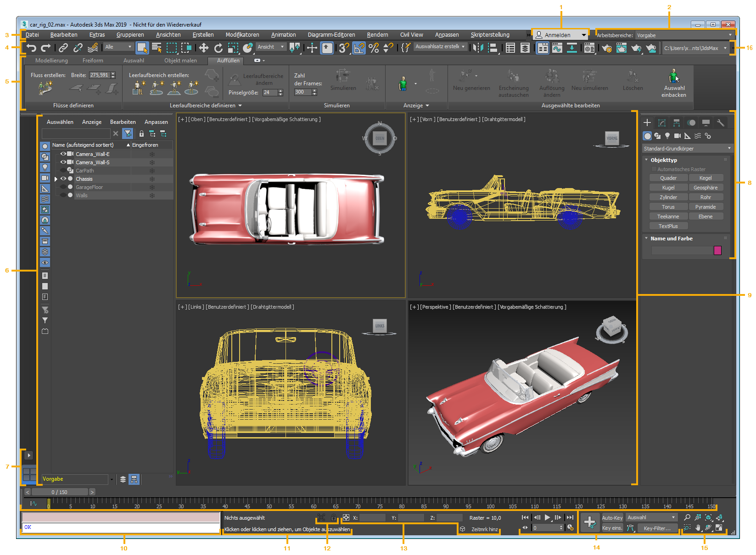This screenshot has width=756, height=555.
Task: Click the Teekanne primitive button
Action: click(668, 216)
